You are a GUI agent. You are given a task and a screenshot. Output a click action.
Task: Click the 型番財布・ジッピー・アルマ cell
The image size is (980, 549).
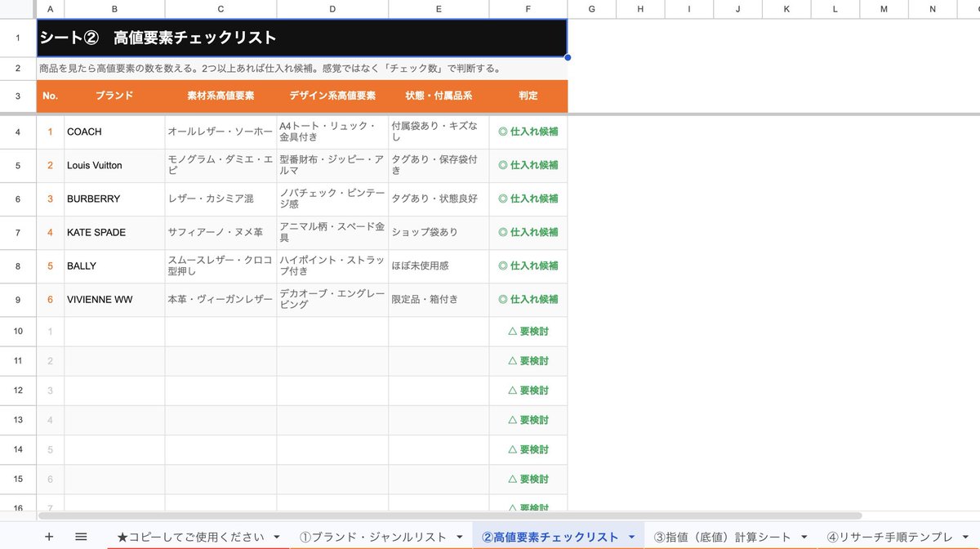pos(332,165)
